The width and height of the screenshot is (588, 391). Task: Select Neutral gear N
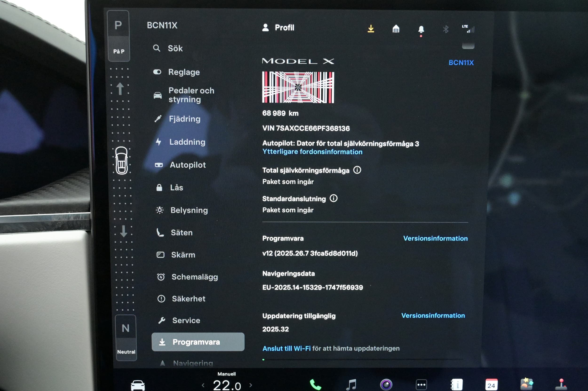coord(126,328)
